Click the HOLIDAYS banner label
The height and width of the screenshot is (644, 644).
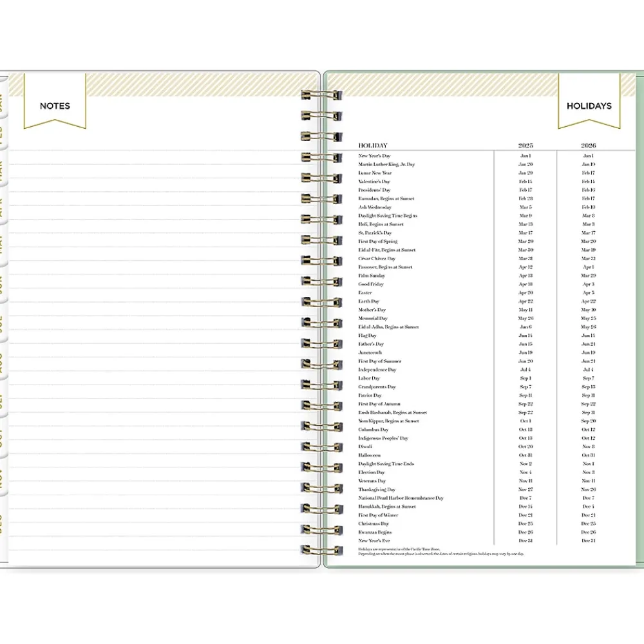pyautogui.click(x=589, y=106)
